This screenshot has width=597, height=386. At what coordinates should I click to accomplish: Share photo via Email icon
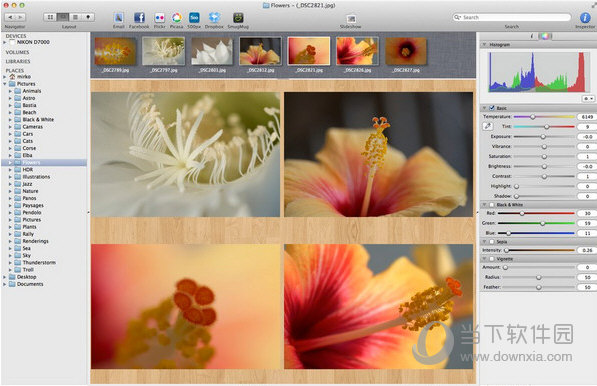(119, 18)
